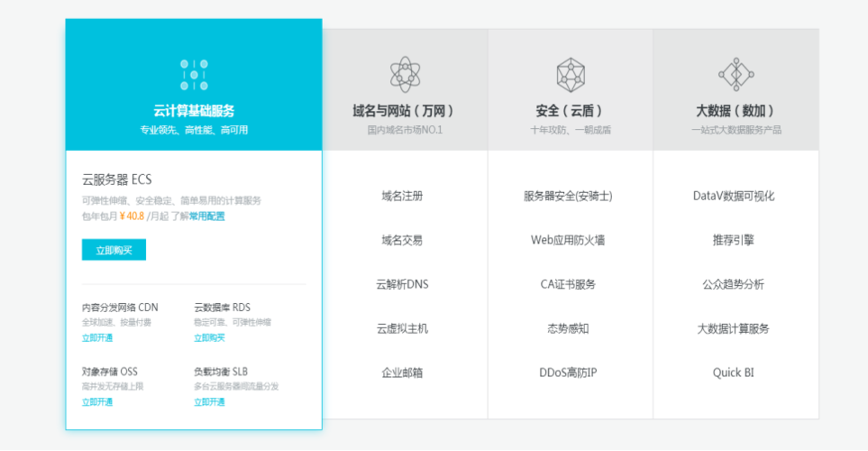Select 推荐引擎 product
The height and width of the screenshot is (451, 868).
point(734,241)
